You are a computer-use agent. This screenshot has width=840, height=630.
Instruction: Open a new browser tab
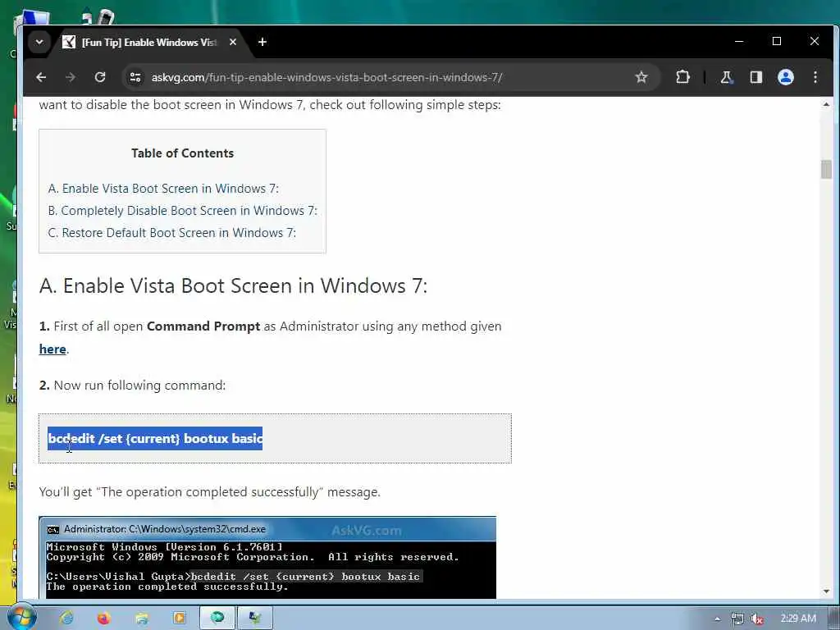tap(262, 42)
